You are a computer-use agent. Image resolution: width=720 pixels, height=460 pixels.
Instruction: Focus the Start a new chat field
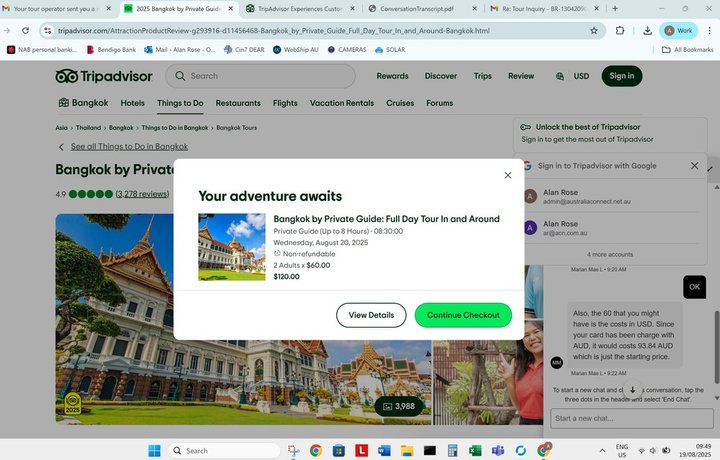point(632,418)
